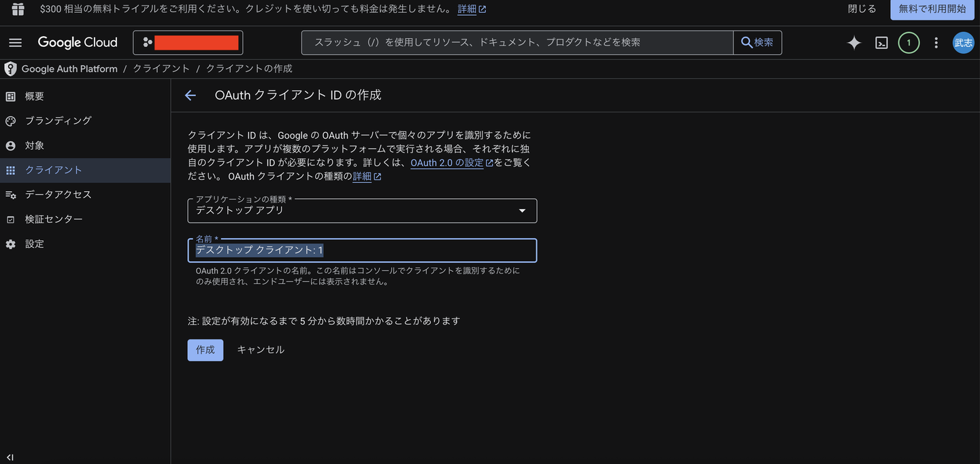Open the project selector dropdown
The image size is (980, 464).
[188, 42]
